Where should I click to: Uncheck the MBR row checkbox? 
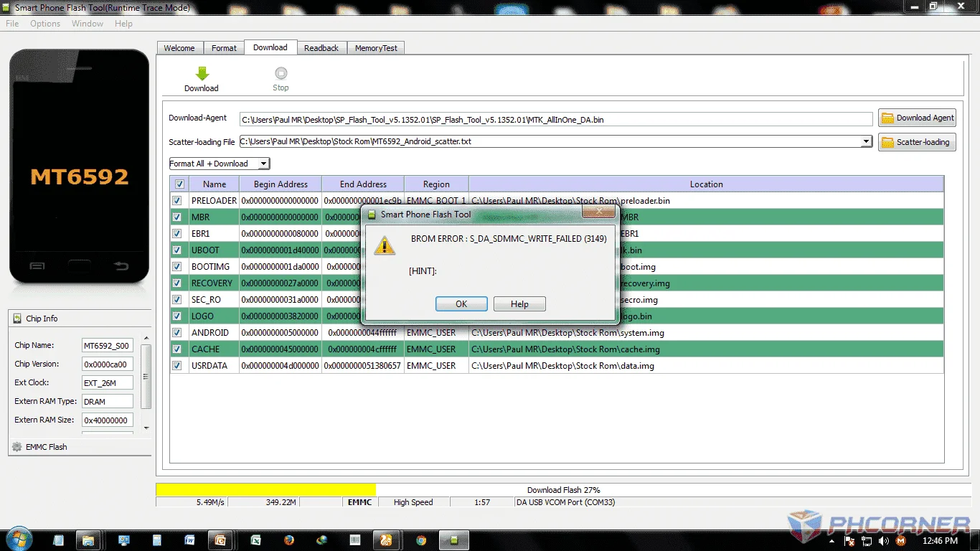coord(177,217)
